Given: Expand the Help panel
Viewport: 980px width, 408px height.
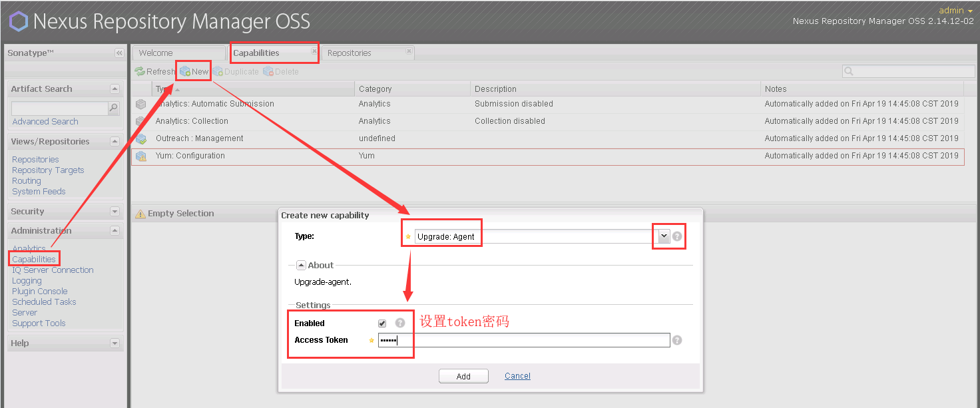Looking at the screenshot, I should pyautogui.click(x=115, y=343).
